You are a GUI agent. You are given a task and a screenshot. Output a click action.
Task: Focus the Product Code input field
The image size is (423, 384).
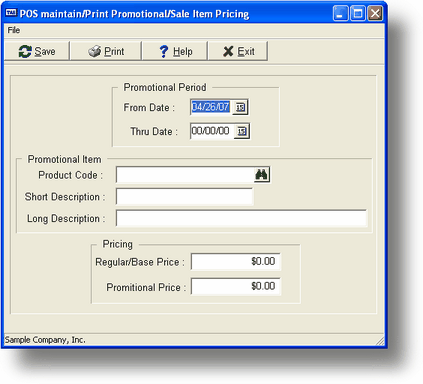[185, 175]
